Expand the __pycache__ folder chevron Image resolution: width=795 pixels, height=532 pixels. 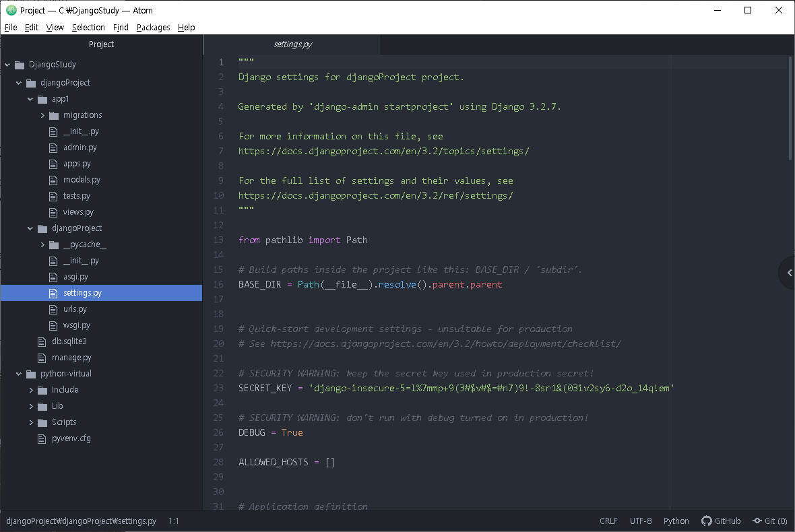[x=42, y=244]
